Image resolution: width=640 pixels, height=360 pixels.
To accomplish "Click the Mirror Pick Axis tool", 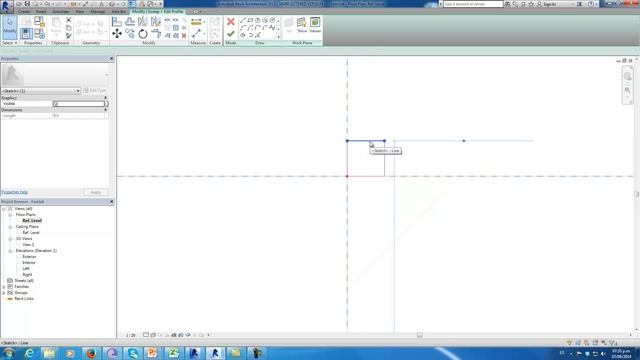I will click(143, 22).
